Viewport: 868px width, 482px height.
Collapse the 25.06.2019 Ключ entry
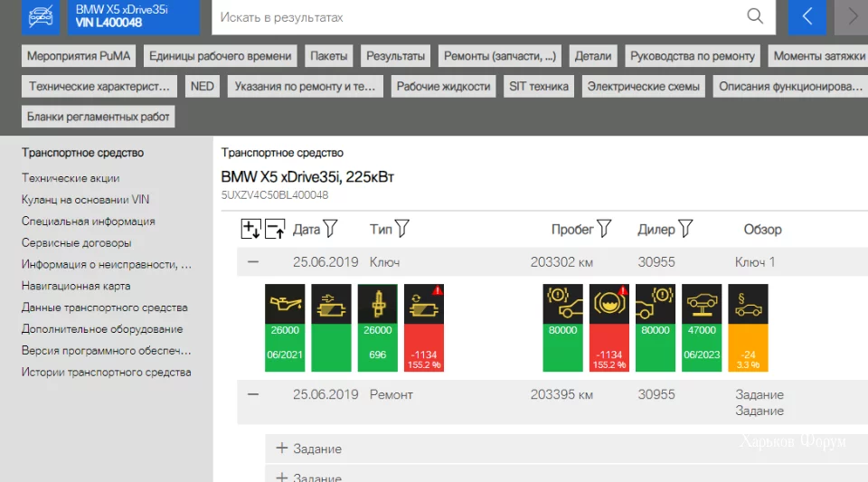(253, 261)
